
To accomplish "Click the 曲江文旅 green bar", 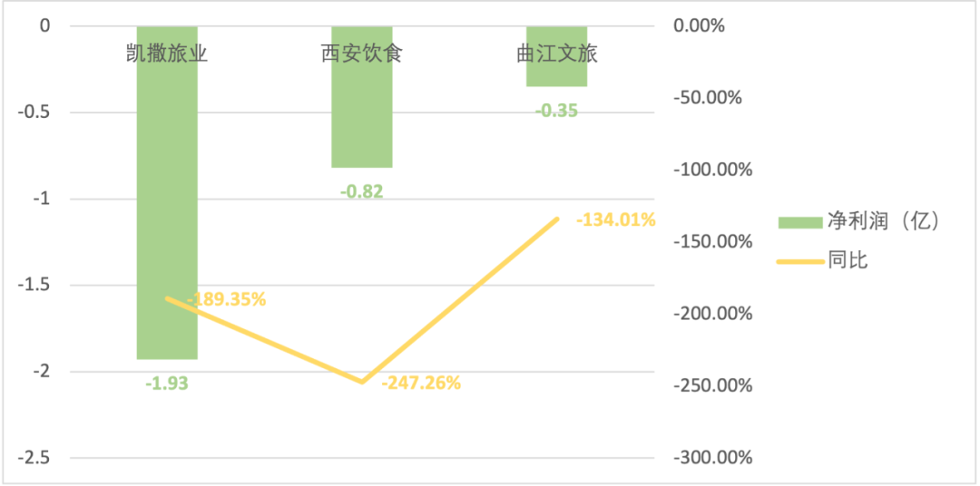I will click(x=556, y=75).
